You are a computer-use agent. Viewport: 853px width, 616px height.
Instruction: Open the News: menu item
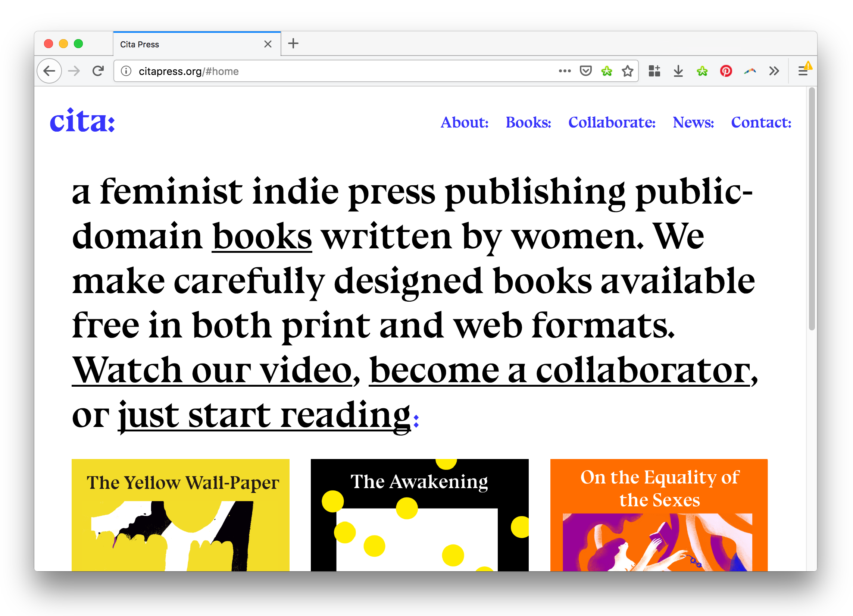pyautogui.click(x=693, y=123)
